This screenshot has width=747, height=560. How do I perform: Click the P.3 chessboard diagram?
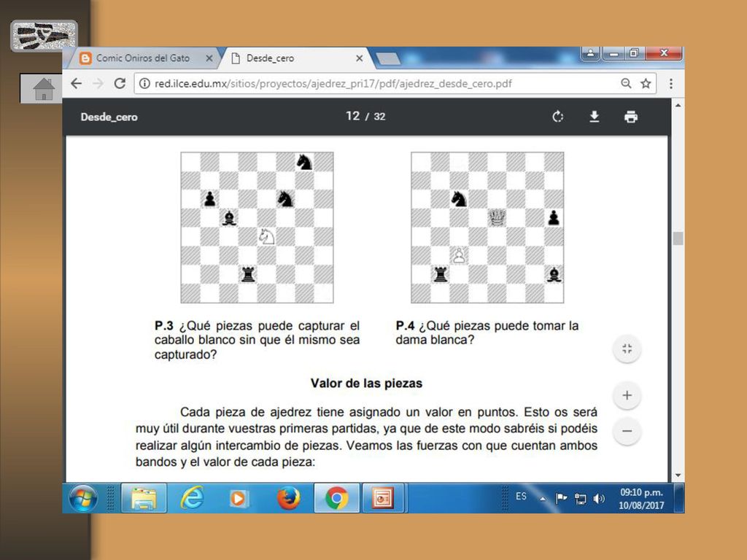click(x=257, y=227)
